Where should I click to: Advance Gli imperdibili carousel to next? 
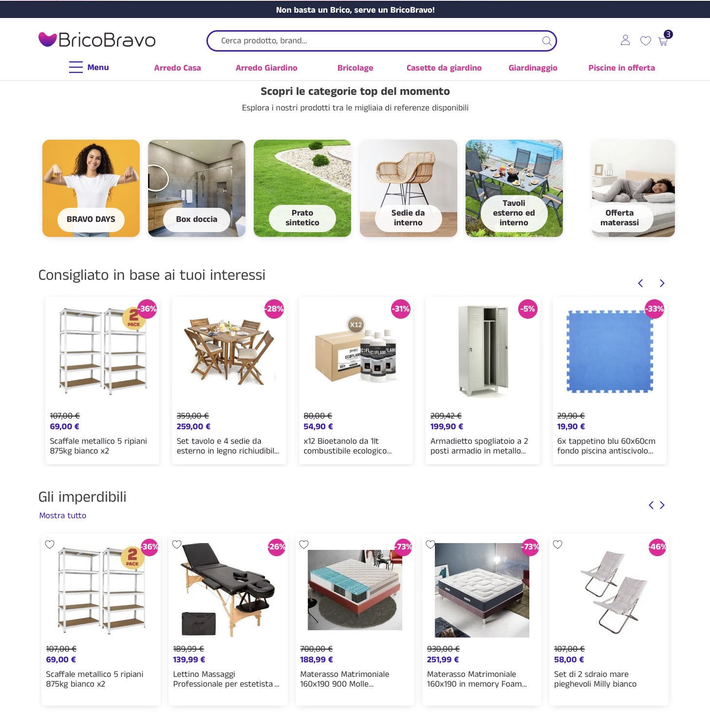(662, 505)
